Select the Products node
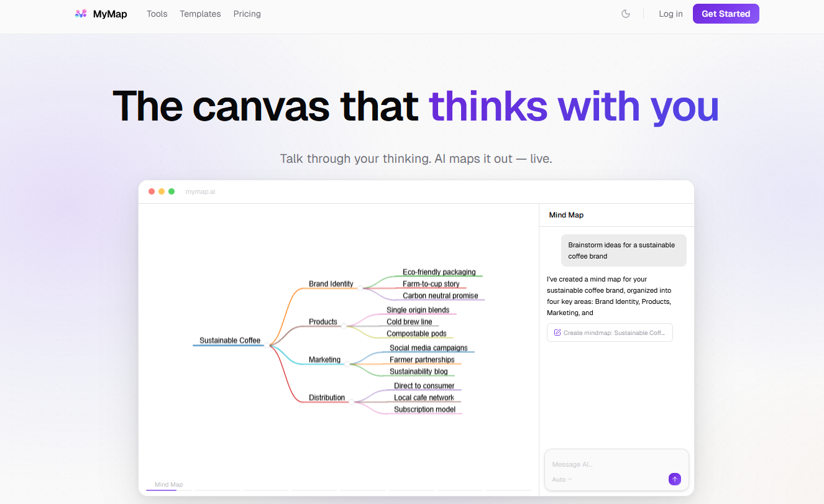Image resolution: width=824 pixels, height=504 pixels. (323, 321)
